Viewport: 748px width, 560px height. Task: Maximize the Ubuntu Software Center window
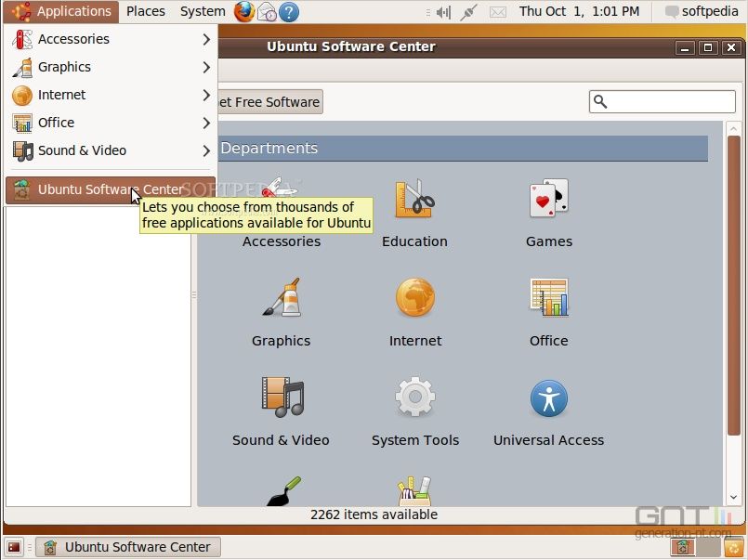[708, 47]
